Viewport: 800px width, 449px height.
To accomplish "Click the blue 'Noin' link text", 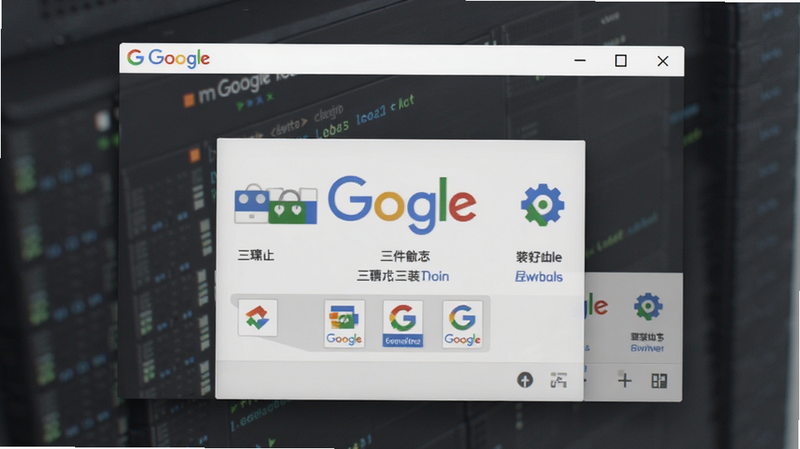I will (x=435, y=276).
